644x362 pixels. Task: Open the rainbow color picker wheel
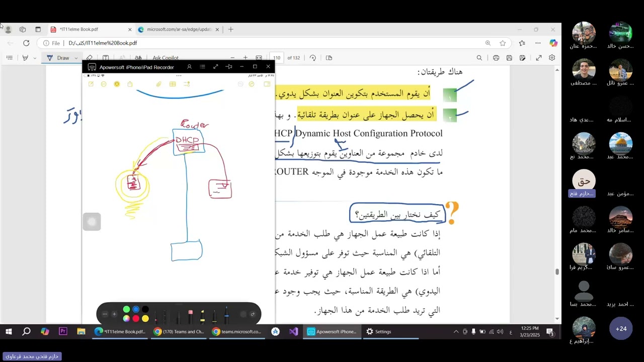point(126,319)
